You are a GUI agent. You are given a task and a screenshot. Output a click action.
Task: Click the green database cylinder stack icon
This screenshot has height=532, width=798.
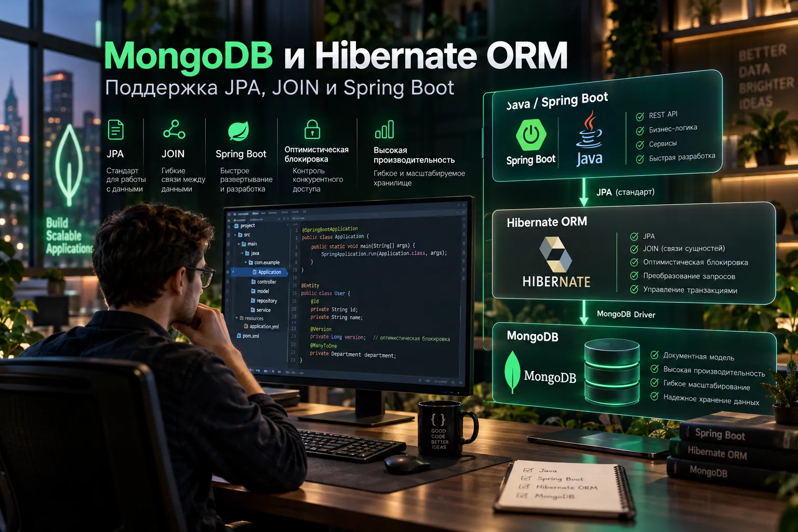point(611,372)
